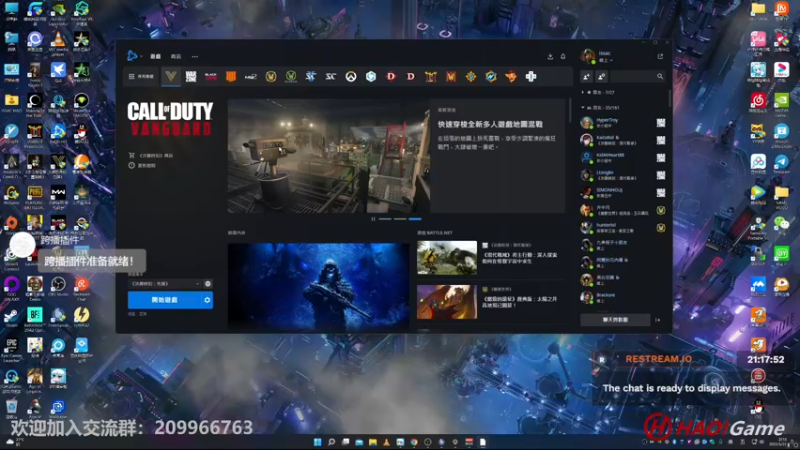
Task: Click the add friend icon
Action: click(586, 77)
